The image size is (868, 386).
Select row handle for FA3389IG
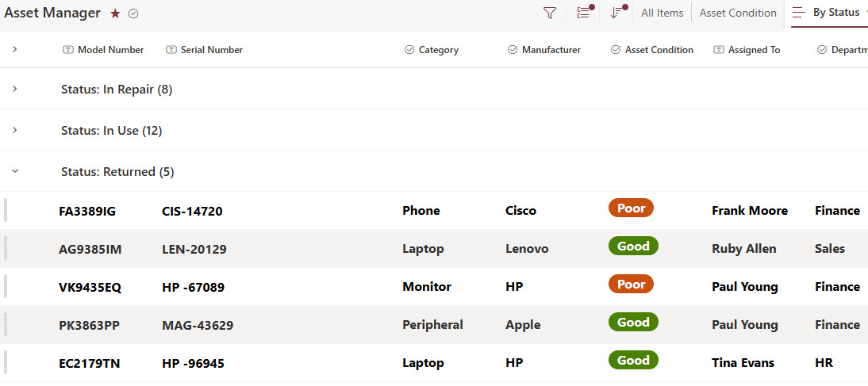click(6, 211)
